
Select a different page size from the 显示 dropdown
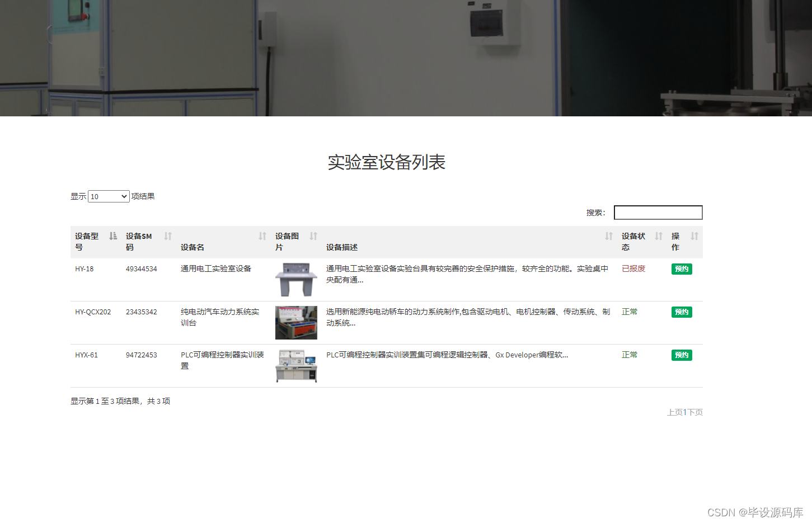[108, 196]
